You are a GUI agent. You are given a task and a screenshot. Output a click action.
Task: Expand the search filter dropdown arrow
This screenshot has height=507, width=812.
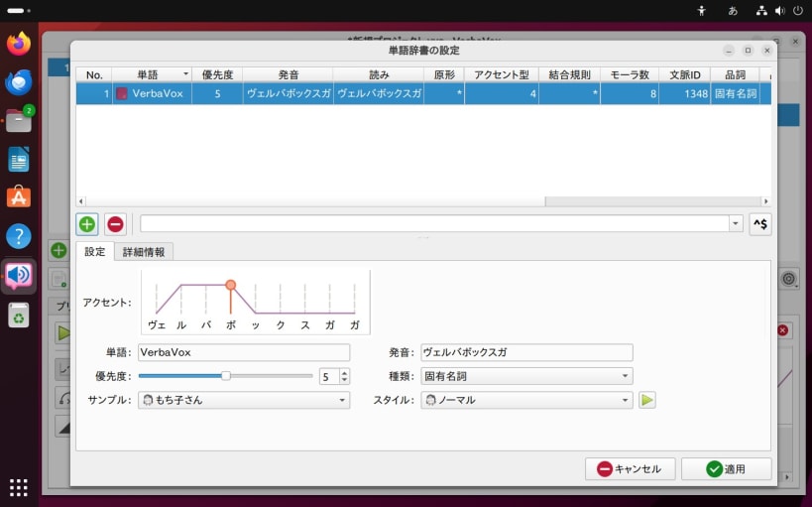(736, 224)
